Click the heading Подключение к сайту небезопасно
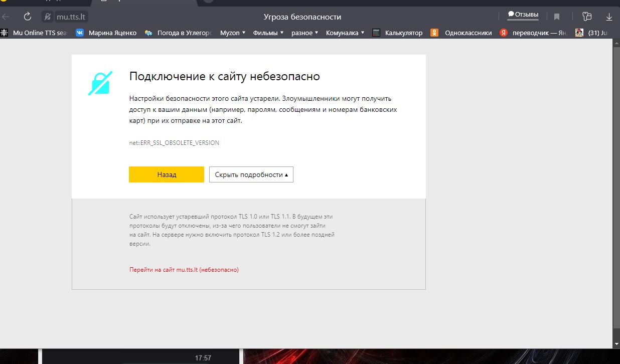The image size is (620, 364). click(x=224, y=76)
